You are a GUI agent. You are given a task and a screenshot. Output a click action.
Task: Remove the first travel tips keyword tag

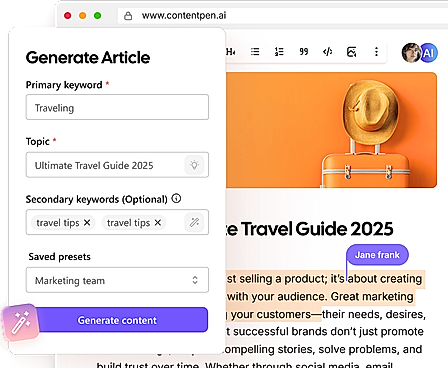click(x=87, y=222)
